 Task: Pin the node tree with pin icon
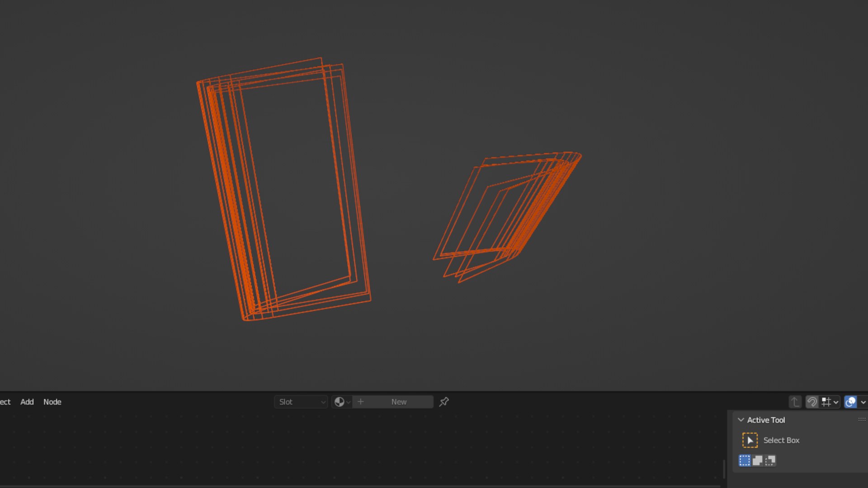[444, 402]
